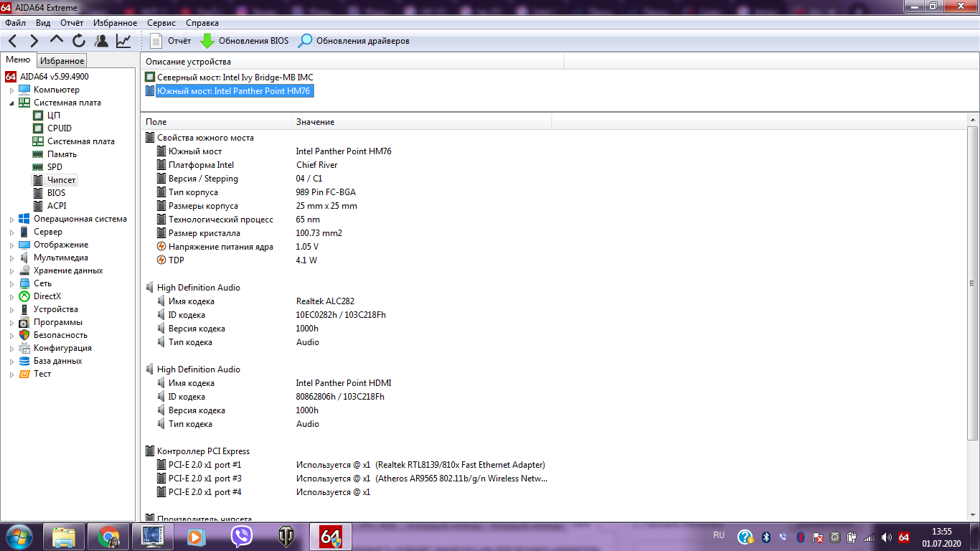Image resolution: width=980 pixels, height=551 pixels.
Task: Open the Windows Start menu
Action: coord(18,537)
